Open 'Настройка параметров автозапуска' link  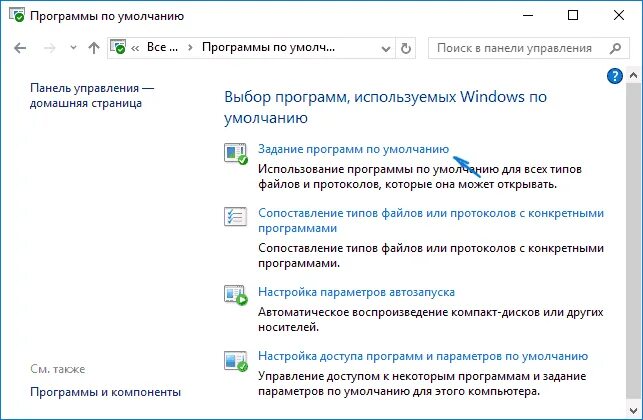[356, 292]
